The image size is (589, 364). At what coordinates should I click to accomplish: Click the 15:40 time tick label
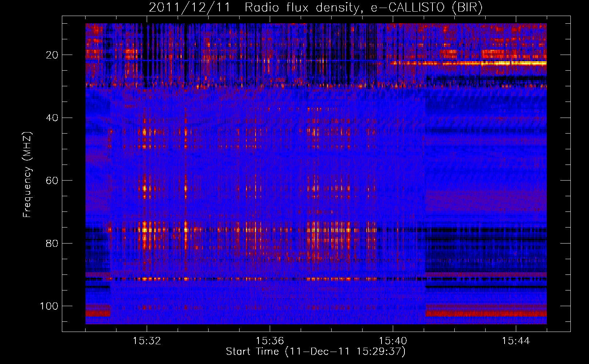(393, 341)
